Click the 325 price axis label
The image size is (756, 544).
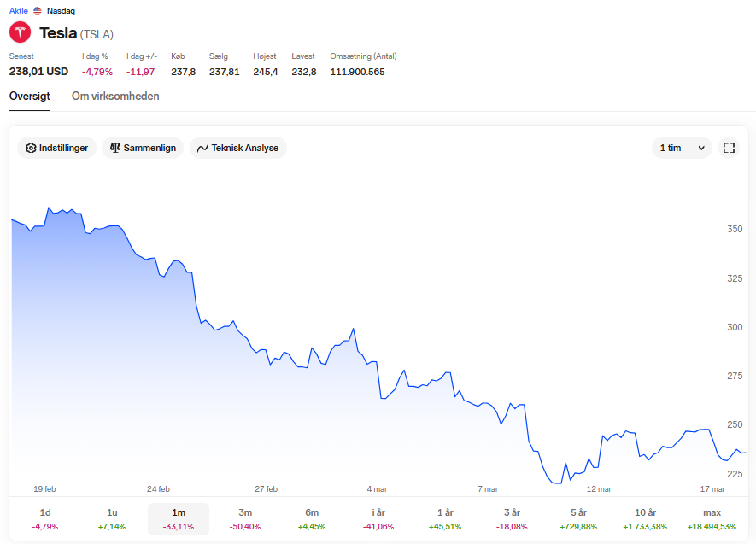point(735,278)
